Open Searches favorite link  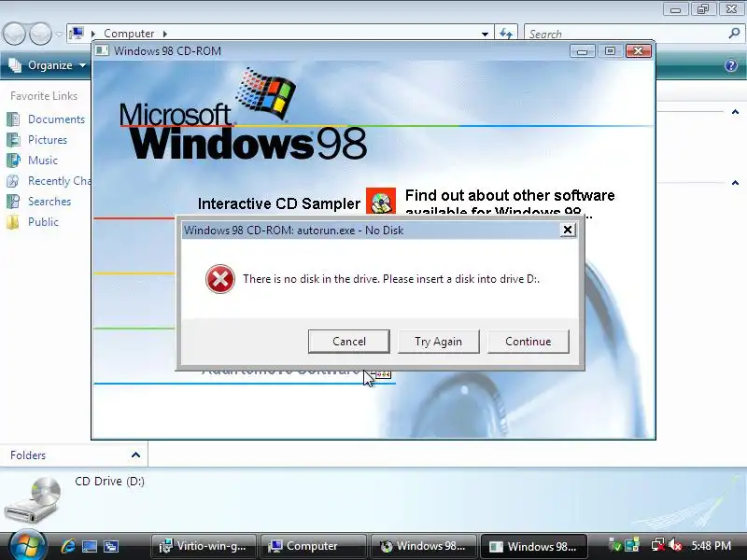[49, 202]
